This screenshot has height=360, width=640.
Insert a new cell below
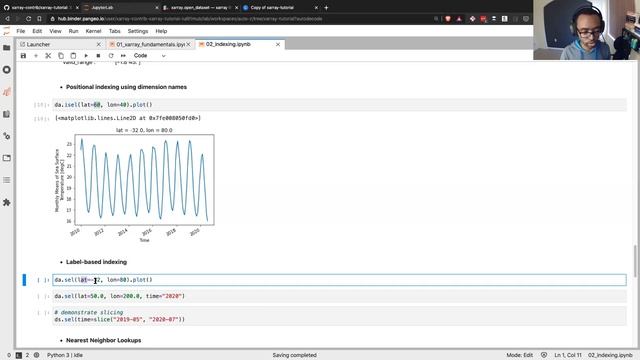36,56
